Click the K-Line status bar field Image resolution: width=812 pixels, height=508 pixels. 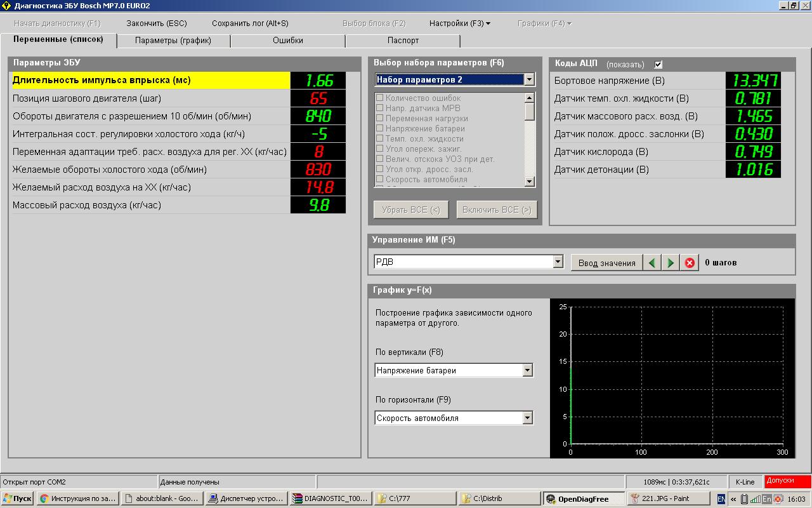[745, 482]
